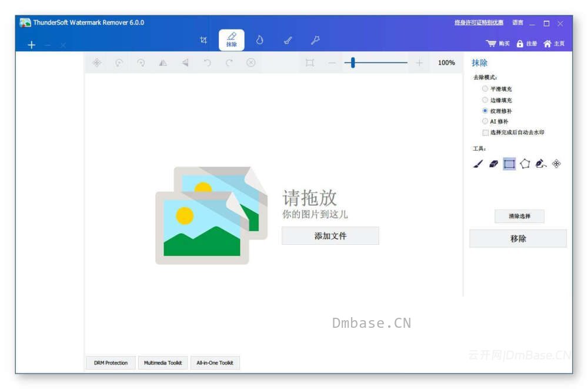Open the water drop watermark tab
588x389 pixels.
259,40
